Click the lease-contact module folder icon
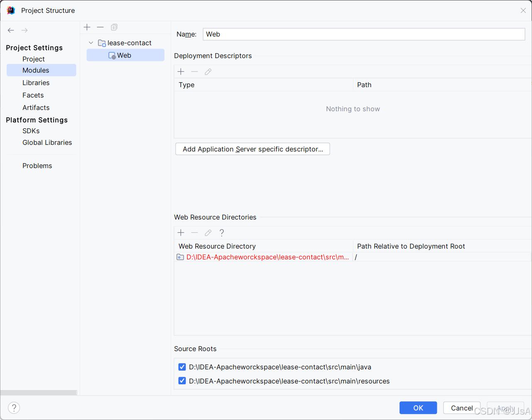This screenshot has height=420, width=532. (102, 43)
